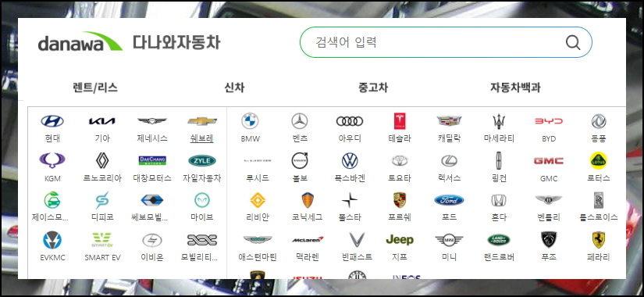
Task: Open the 렌트/리스 menu
Action: click(95, 88)
